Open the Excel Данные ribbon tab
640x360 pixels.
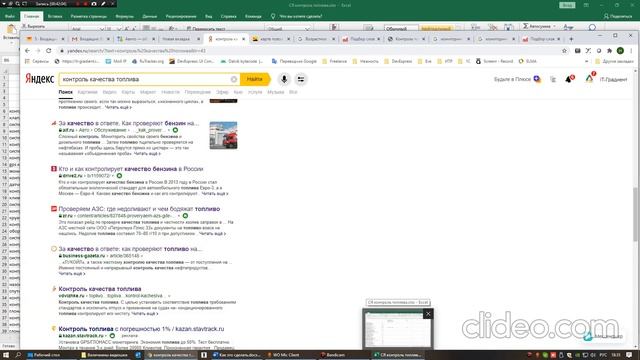coord(150,16)
